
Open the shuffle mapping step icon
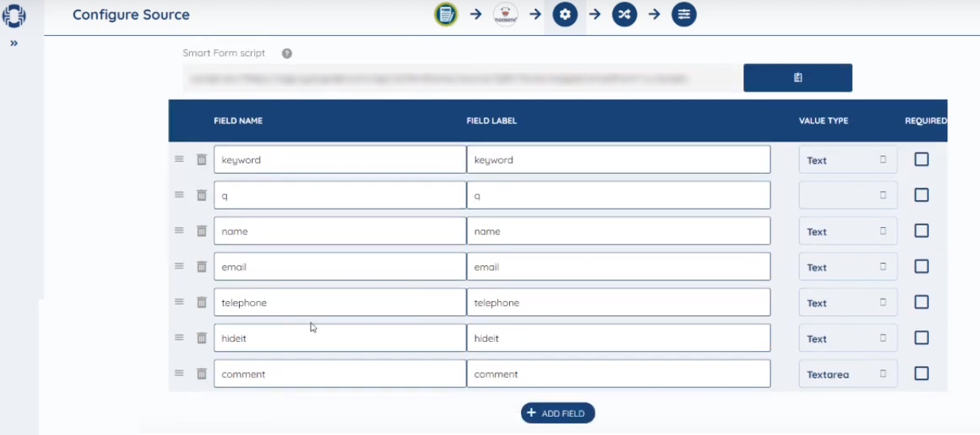(x=625, y=14)
